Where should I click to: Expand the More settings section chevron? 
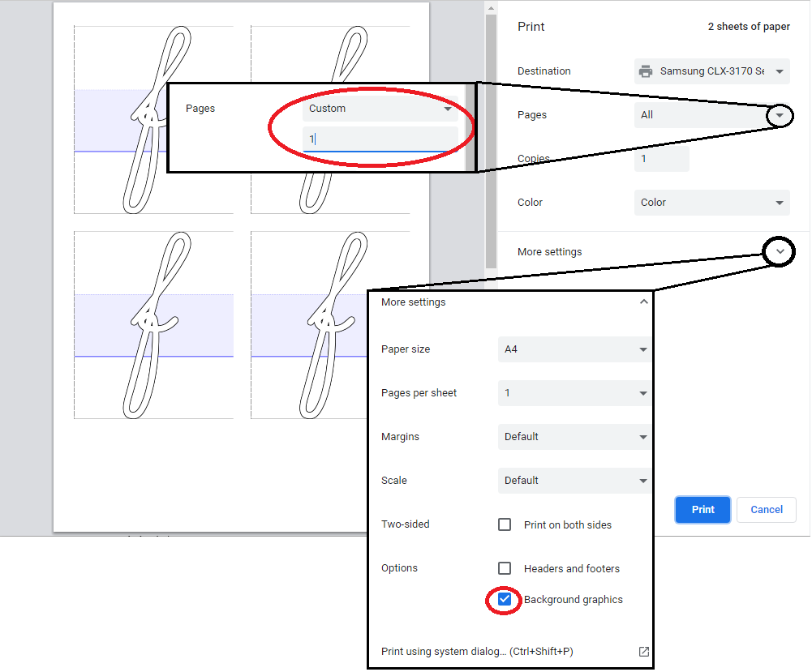pos(780,252)
